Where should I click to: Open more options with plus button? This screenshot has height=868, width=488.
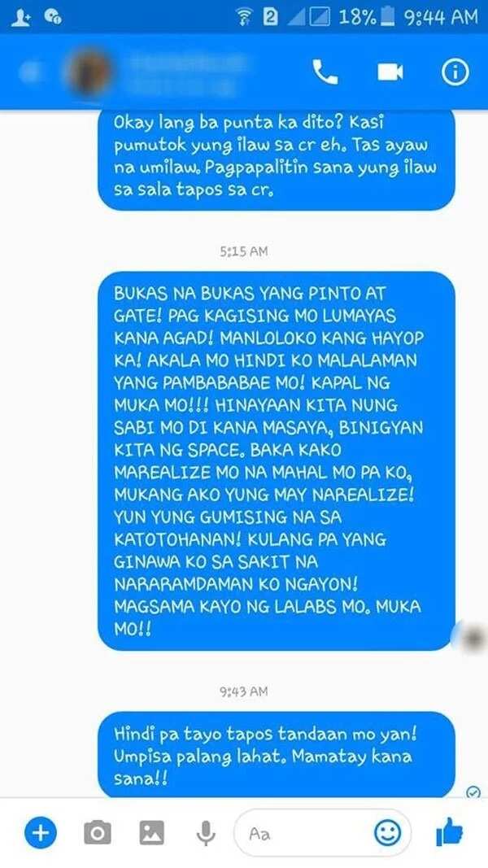point(41,832)
